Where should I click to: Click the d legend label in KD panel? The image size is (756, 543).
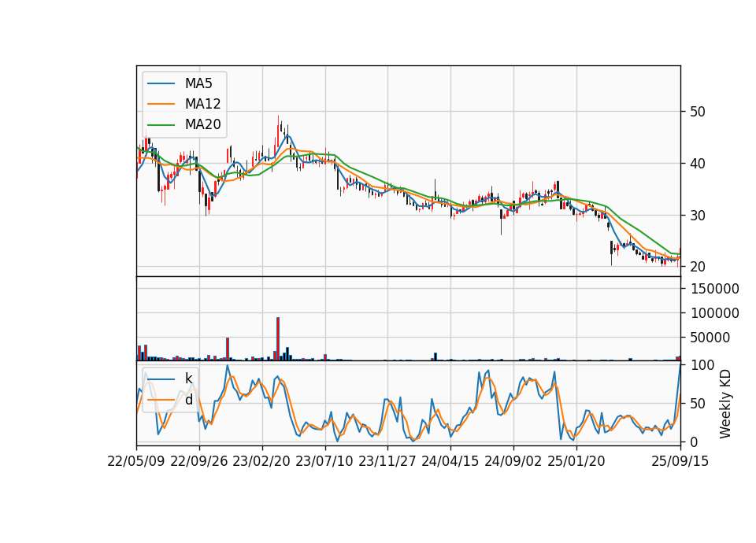(x=188, y=400)
